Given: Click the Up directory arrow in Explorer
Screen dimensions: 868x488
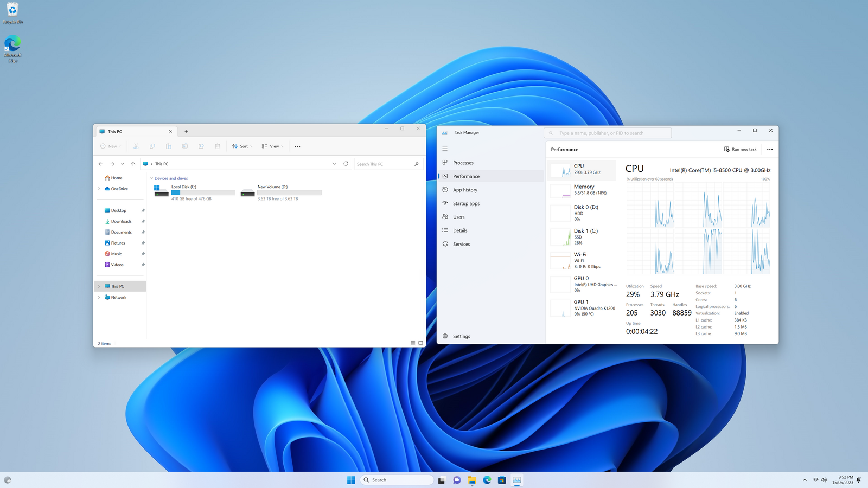Looking at the screenshot, I should (133, 164).
